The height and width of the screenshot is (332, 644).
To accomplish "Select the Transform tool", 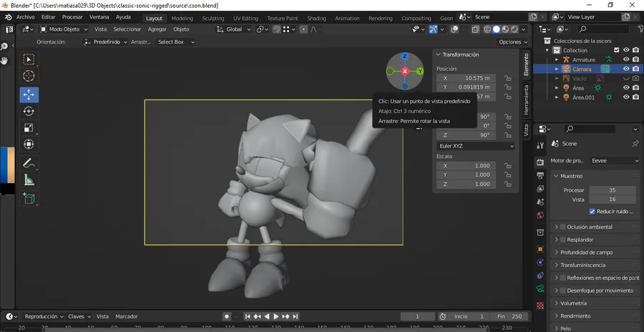I will pyautogui.click(x=29, y=145).
